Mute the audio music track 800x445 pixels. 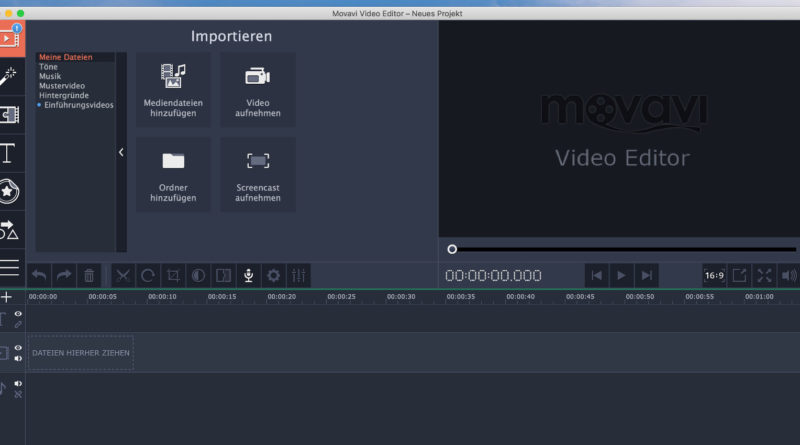click(x=18, y=383)
